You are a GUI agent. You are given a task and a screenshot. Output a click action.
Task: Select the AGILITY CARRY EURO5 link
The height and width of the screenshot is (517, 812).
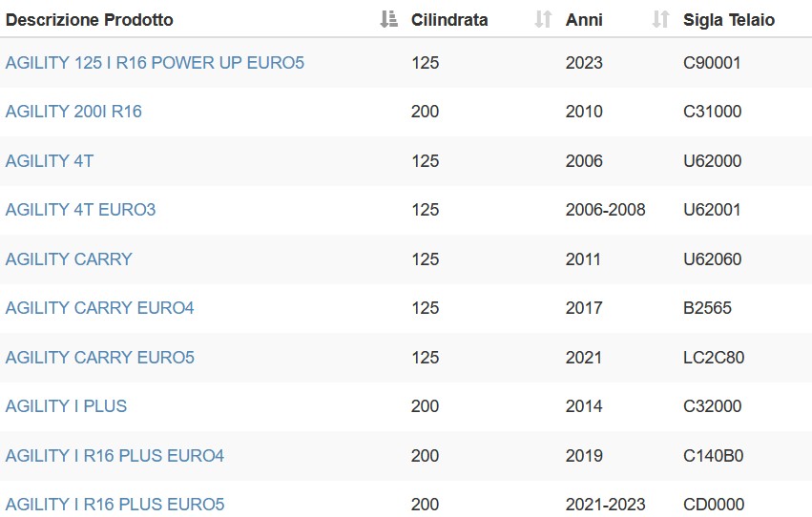click(100, 357)
